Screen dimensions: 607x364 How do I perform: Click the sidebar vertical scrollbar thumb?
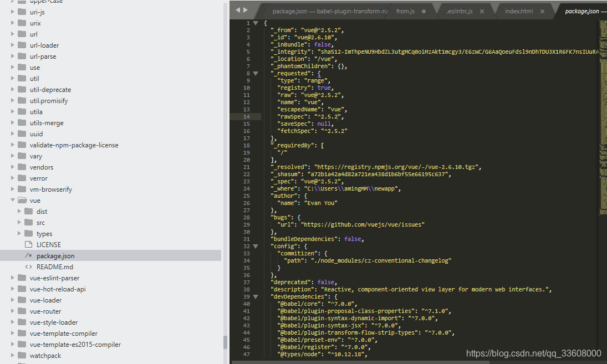[225, 343]
